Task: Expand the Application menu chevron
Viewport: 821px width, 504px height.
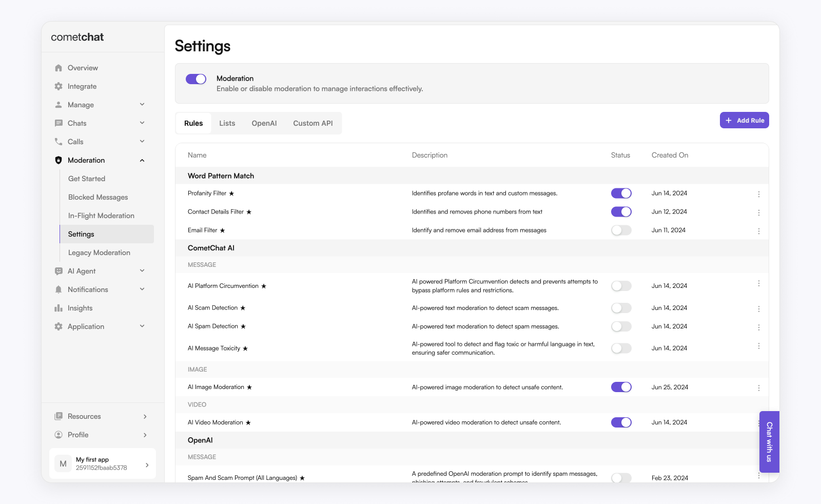Action: [142, 326]
